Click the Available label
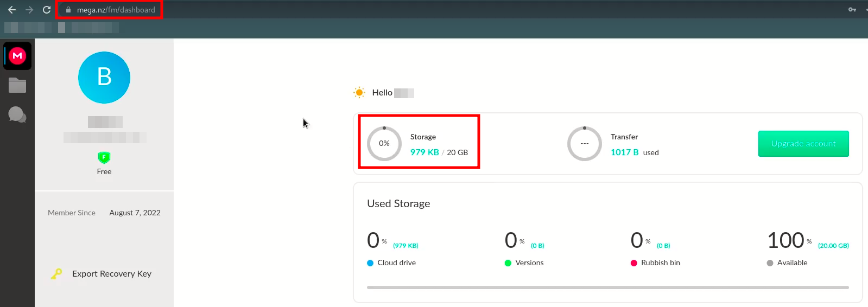The width and height of the screenshot is (868, 307). [x=793, y=263]
